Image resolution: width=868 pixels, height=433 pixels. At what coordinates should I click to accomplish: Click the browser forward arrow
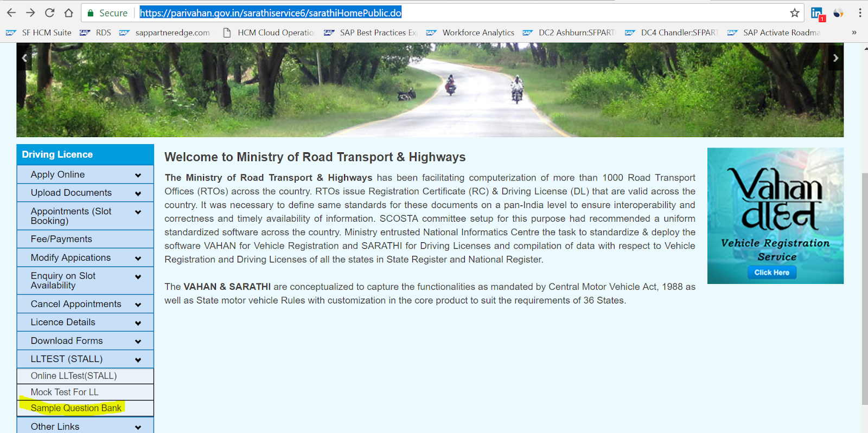(x=30, y=12)
